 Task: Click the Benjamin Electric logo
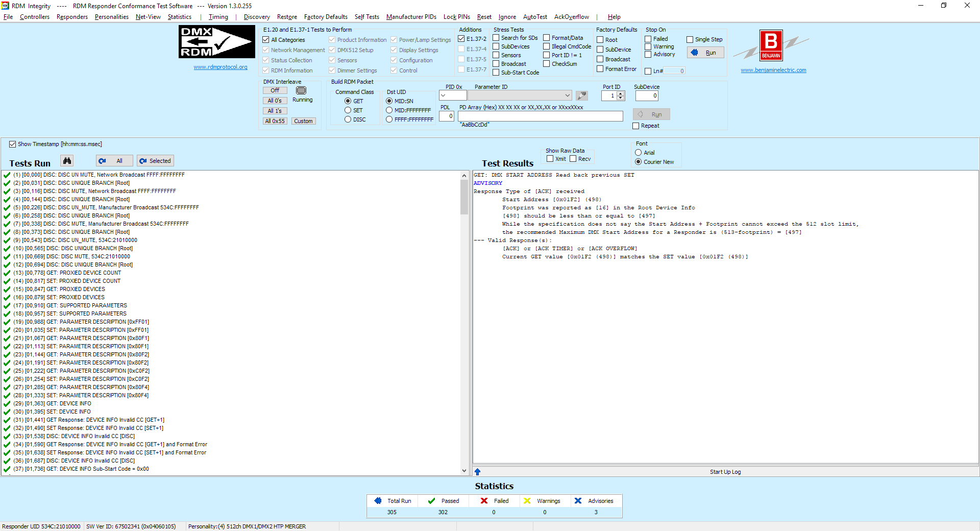click(x=771, y=45)
